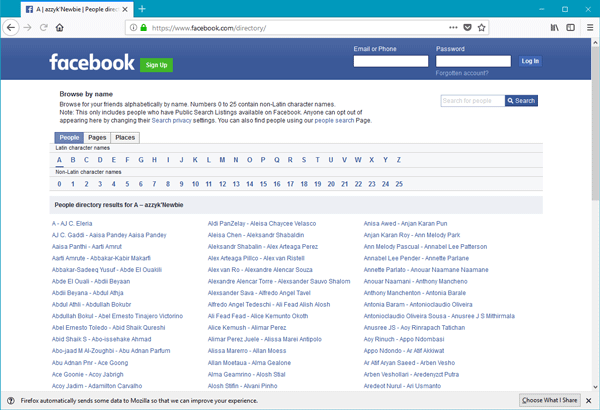Click the Facebook logo

tap(92, 62)
